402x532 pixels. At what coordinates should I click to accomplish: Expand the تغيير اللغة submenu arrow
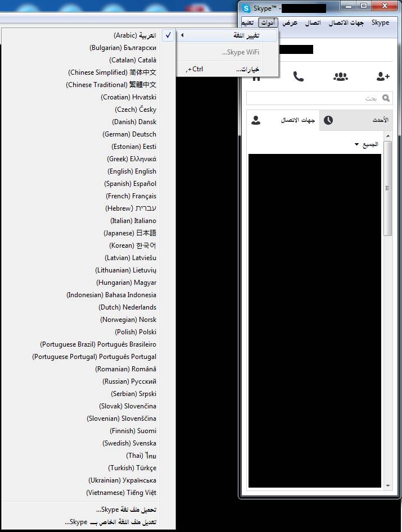pyautogui.click(x=182, y=35)
